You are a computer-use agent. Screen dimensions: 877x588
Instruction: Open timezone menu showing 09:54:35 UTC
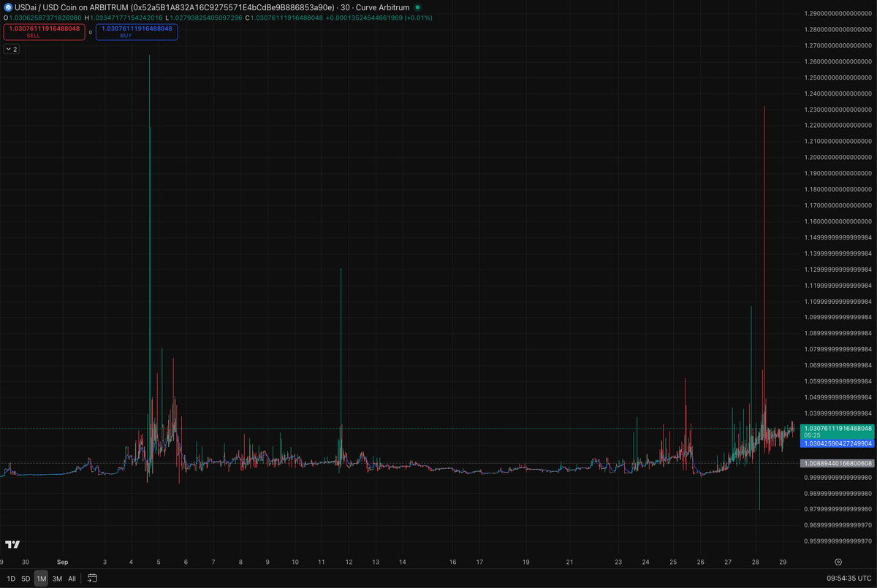[848, 579]
